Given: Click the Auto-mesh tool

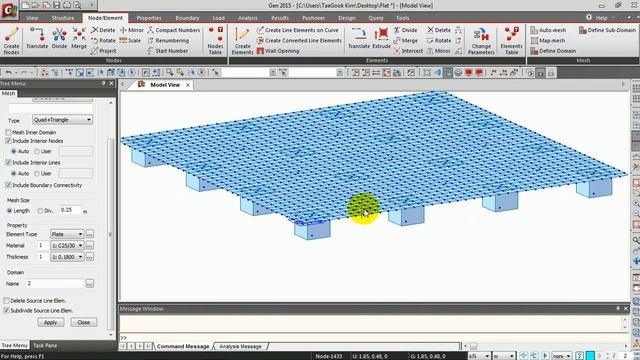Looking at the screenshot, I should pos(548,30).
